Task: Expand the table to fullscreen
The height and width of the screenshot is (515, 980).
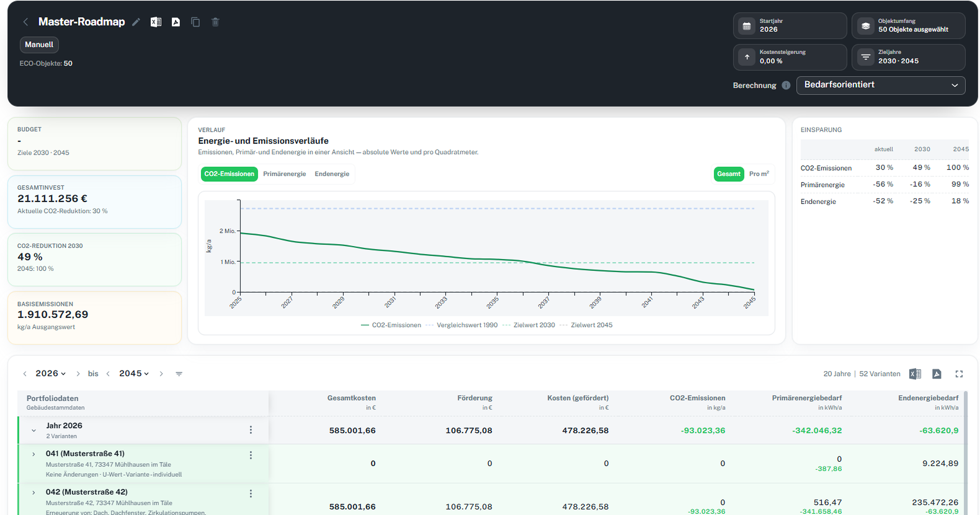Action: pos(959,374)
